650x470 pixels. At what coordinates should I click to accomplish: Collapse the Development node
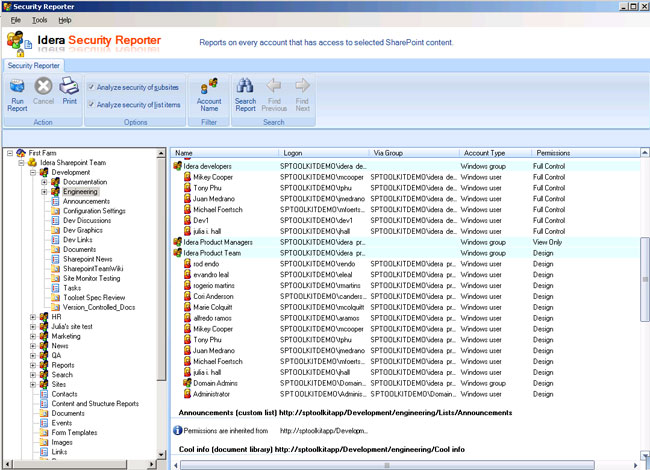tap(33, 172)
